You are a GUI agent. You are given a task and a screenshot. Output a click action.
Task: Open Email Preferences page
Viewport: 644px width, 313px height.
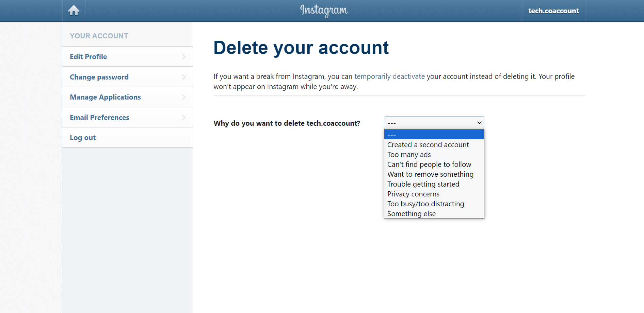click(128, 118)
